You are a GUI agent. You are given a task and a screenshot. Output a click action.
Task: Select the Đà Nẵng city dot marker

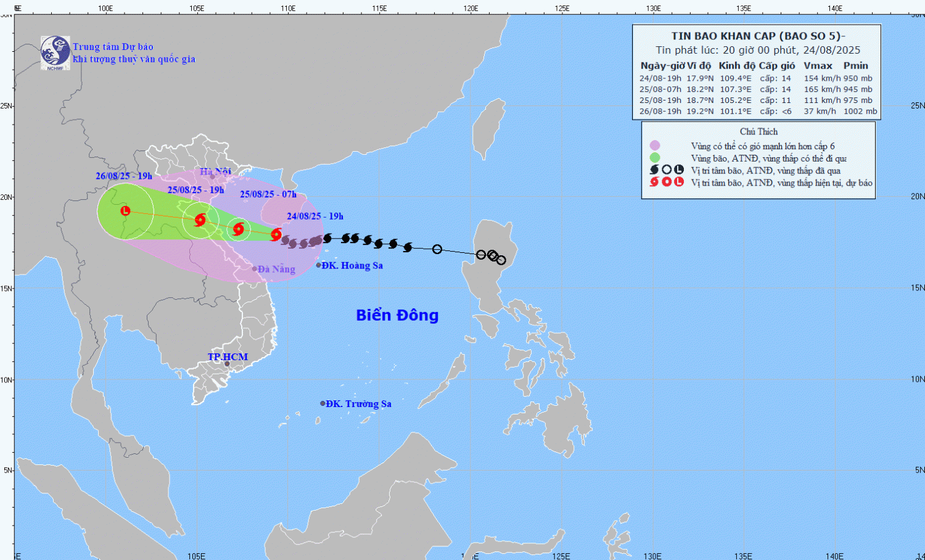pyautogui.click(x=255, y=269)
